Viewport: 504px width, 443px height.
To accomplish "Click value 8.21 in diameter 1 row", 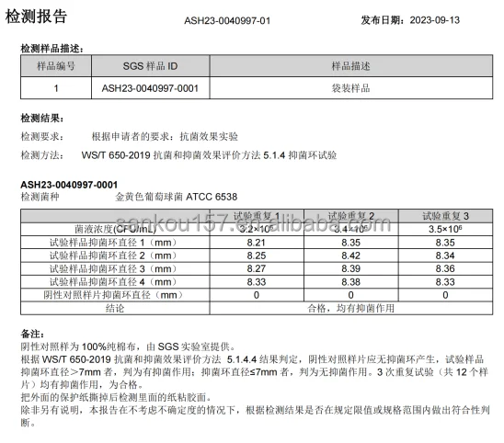I will [x=257, y=243].
